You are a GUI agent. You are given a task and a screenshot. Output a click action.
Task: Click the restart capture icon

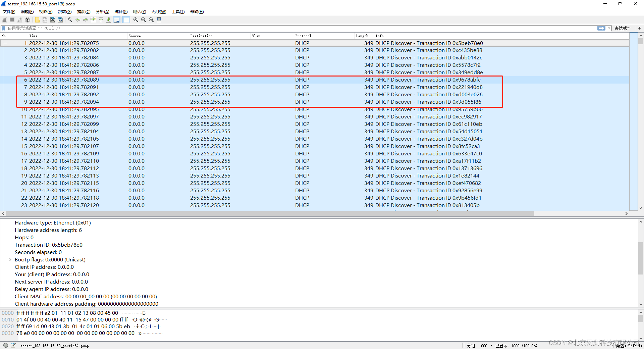click(20, 20)
